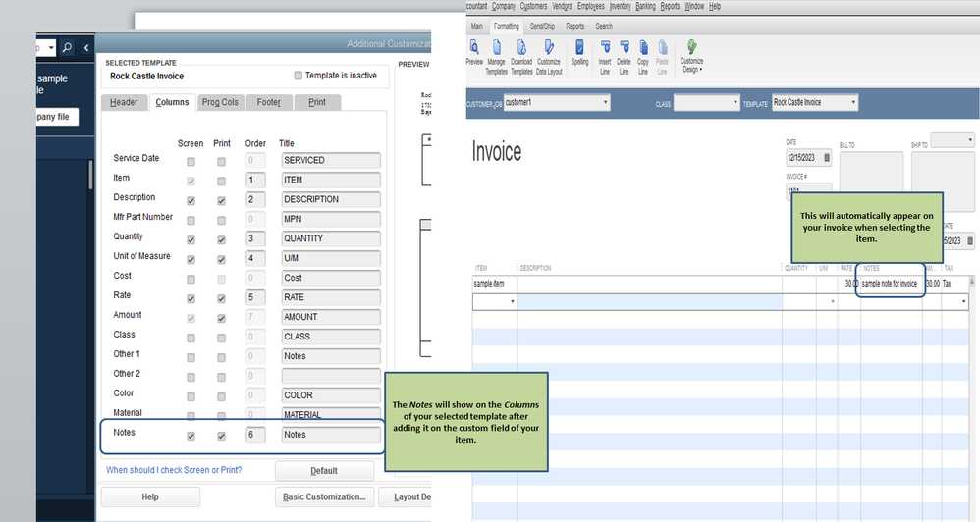Image resolution: width=980 pixels, height=522 pixels.
Task: Open the Banking menu
Action: (645, 6)
